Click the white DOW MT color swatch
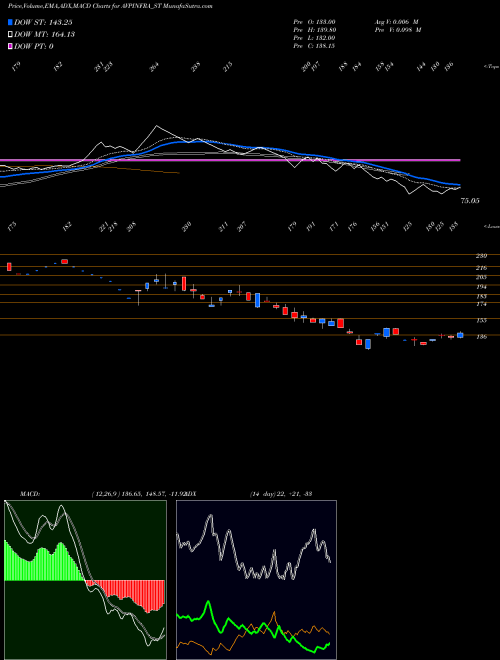 click(x=10, y=34)
